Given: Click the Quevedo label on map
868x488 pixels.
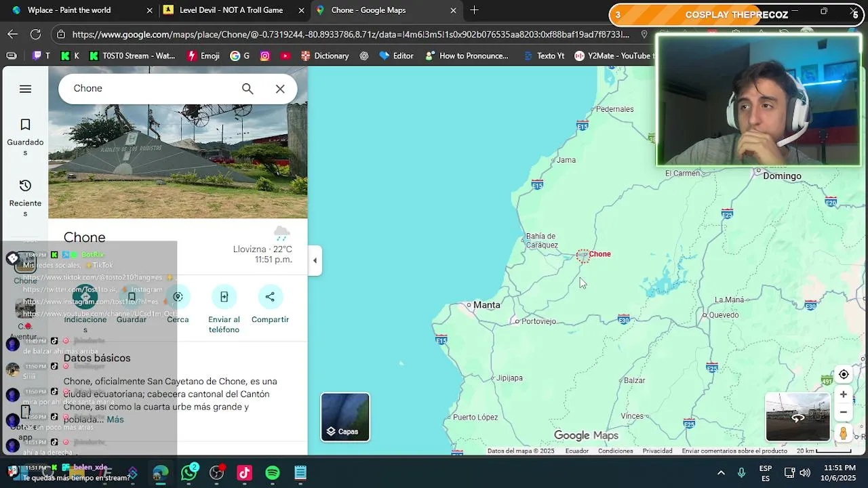Looking at the screenshot, I should [724, 314].
